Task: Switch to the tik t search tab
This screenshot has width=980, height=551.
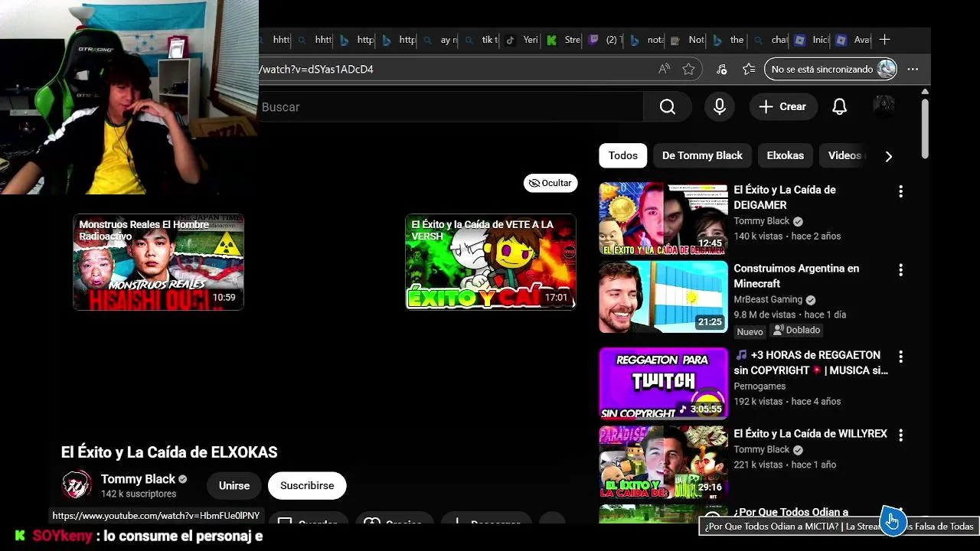Action: pos(481,40)
